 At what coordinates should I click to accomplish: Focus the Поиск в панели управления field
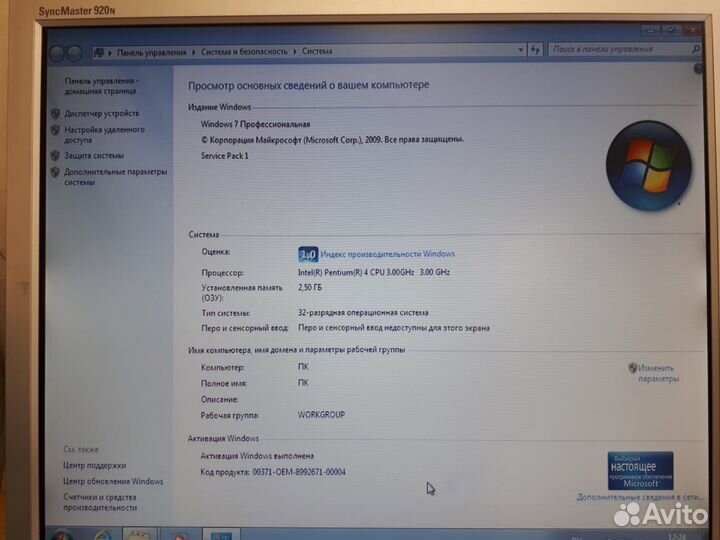[619, 49]
